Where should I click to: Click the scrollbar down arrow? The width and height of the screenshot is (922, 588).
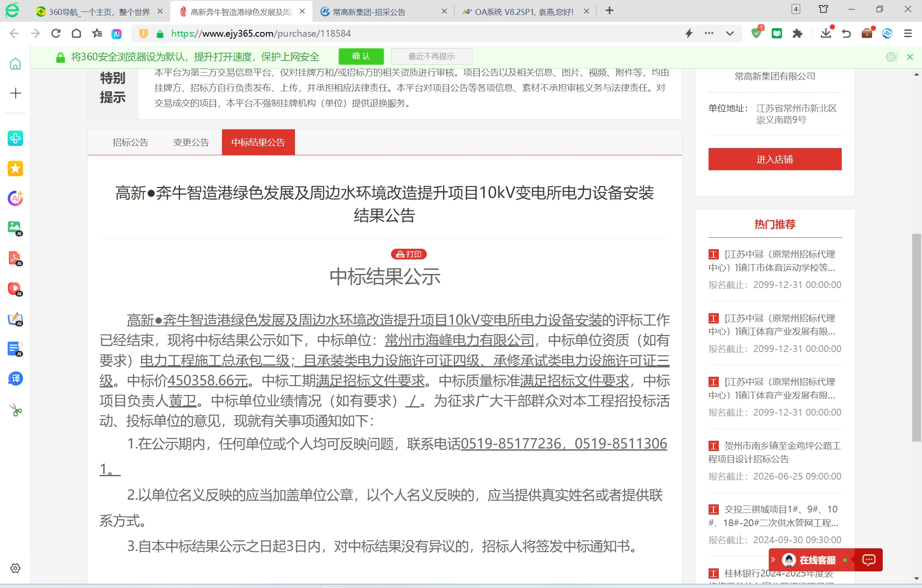click(916, 579)
